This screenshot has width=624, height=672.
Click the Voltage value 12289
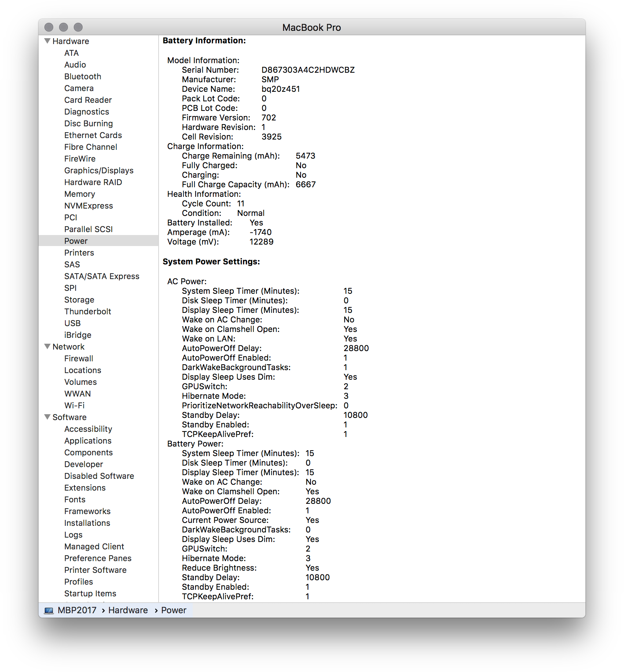coord(261,242)
